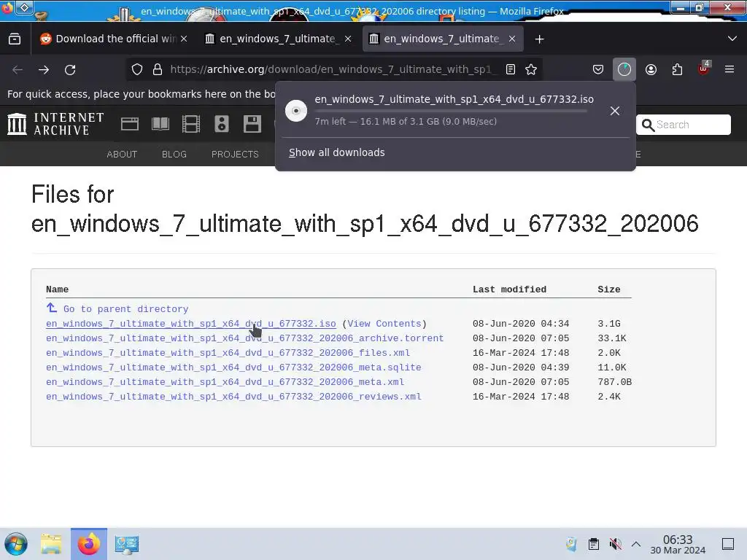Toggle the muted volume tray icon
The height and width of the screenshot is (560, 747).
point(616,544)
